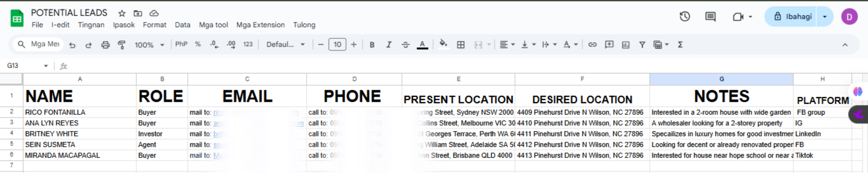Format as percent
The image size is (868, 173).
[x=198, y=44]
